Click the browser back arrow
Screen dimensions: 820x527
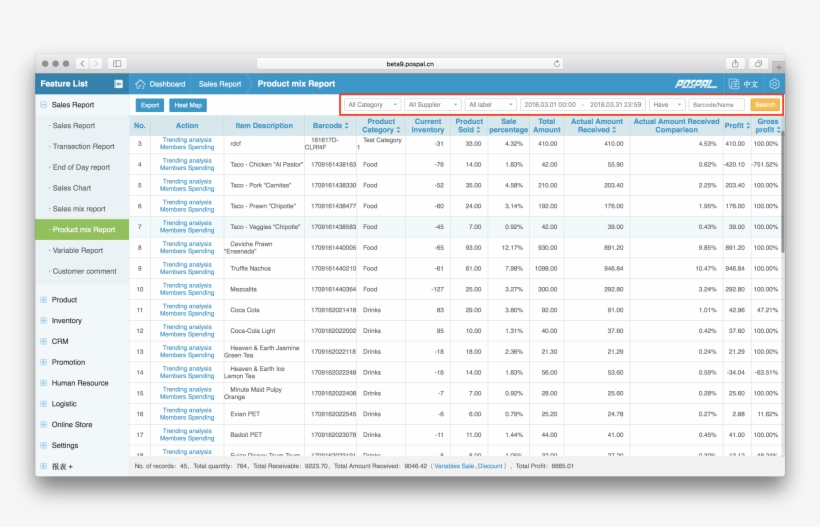coord(83,64)
